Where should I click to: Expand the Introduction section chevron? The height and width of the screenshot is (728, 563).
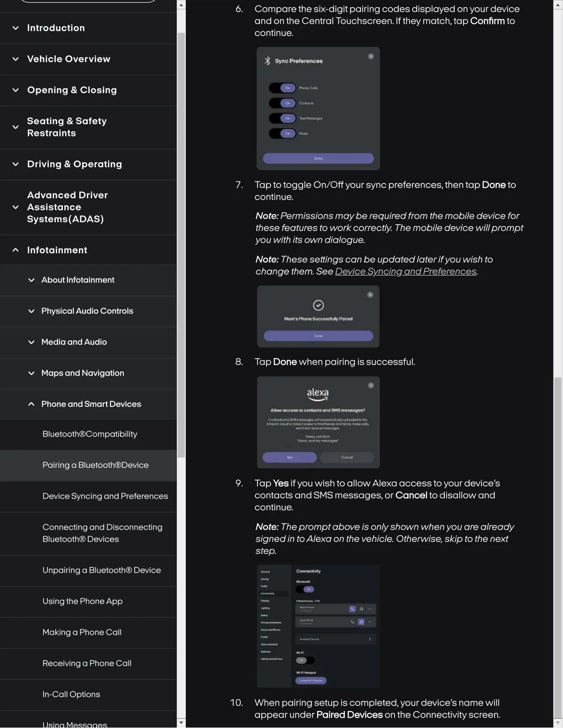pos(15,28)
